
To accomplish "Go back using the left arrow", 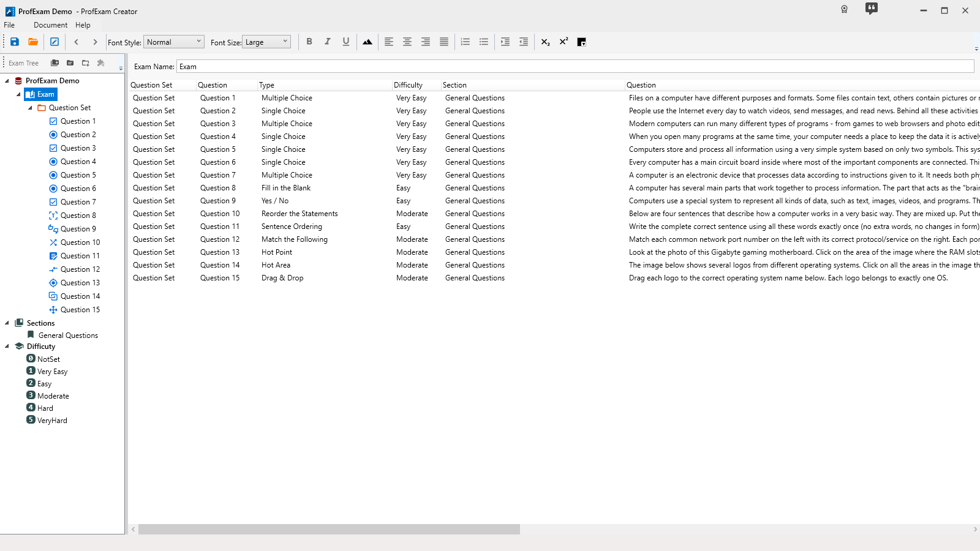I will [77, 42].
